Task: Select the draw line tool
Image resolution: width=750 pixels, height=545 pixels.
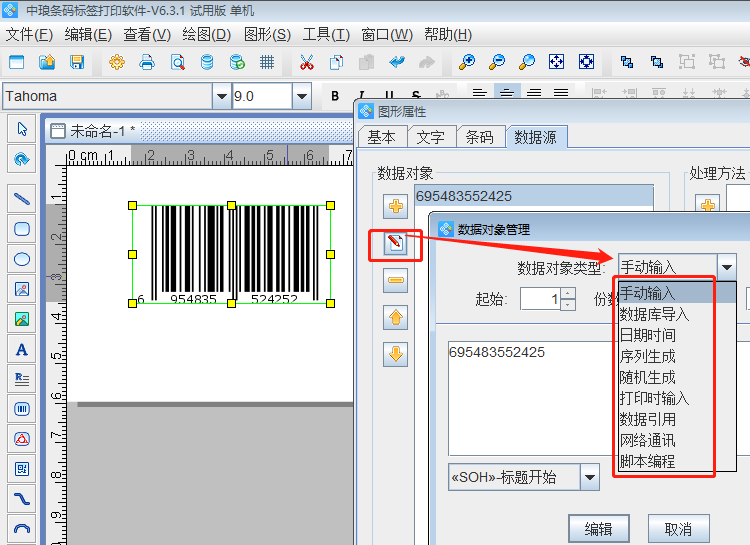Action: 22,198
